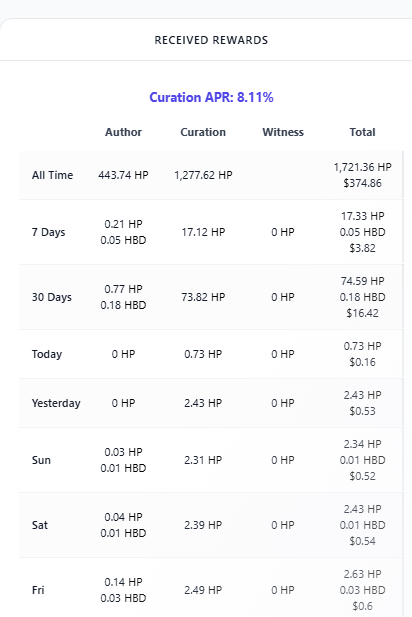Viewport: 412px width, 617px height.
Task: Click the 73.82 HP 30-day curation value
Action: pyautogui.click(x=203, y=297)
